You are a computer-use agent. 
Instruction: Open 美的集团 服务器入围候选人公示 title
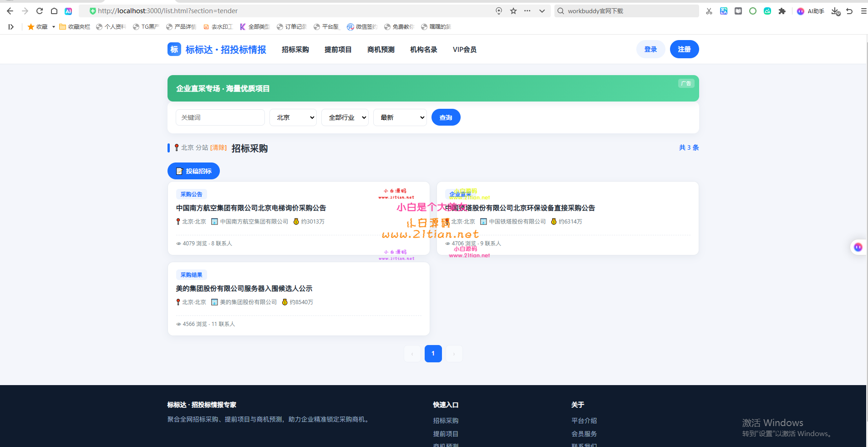click(x=244, y=289)
